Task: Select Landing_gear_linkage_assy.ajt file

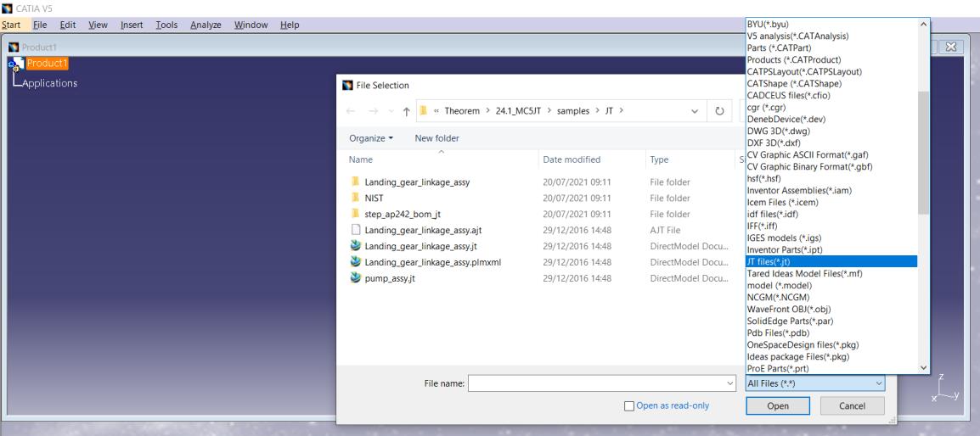Action: (422, 230)
